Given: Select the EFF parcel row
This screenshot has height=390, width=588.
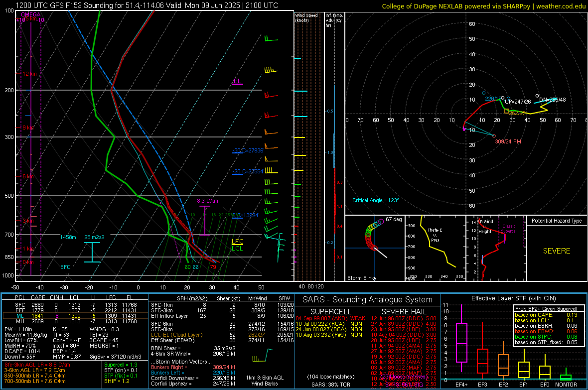Looking at the screenshot, I should pyautogui.click(x=76, y=310).
